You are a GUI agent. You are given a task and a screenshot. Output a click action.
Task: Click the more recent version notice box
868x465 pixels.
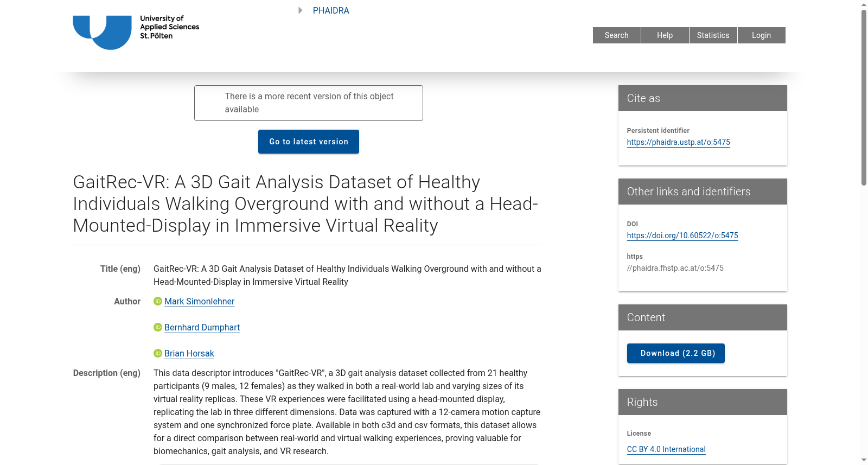309,103
